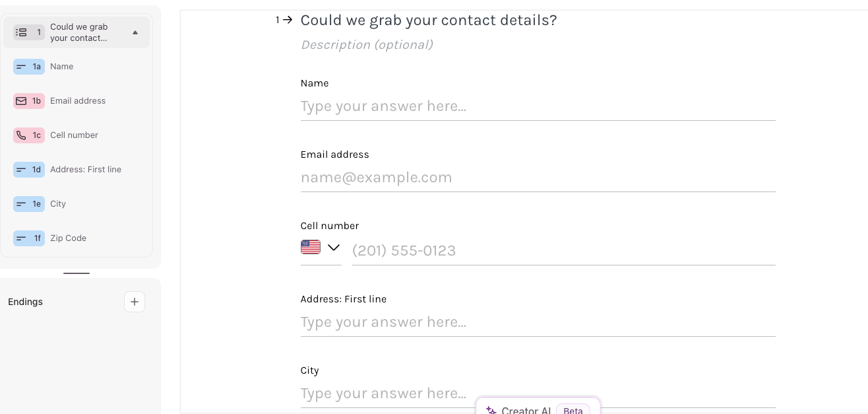The width and height of the screenshot is (868, 414).
Task: Click the email name@example.com field
Action: pyautogui.click(x=538, y=178)
